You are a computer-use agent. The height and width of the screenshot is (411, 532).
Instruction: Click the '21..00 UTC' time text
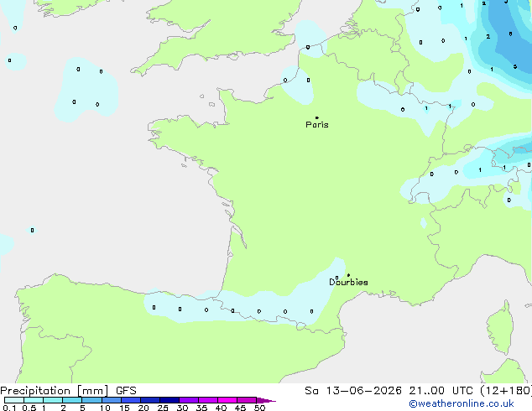[x=441, y=391]
